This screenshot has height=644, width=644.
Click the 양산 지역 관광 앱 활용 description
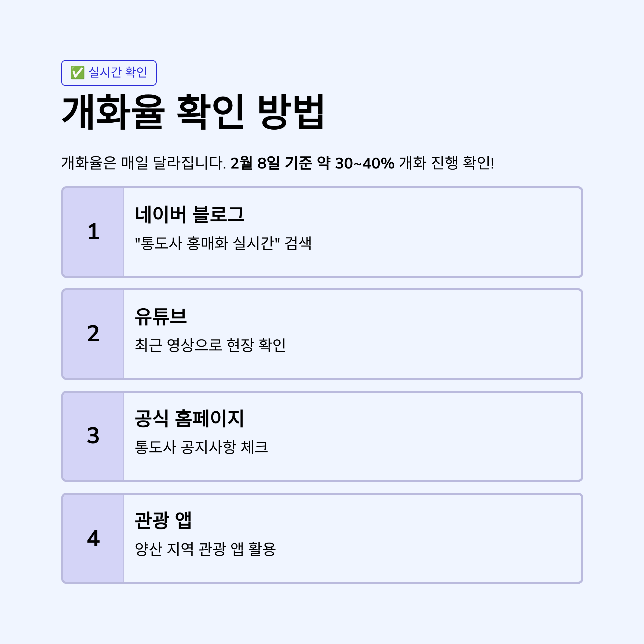(205, 549)
